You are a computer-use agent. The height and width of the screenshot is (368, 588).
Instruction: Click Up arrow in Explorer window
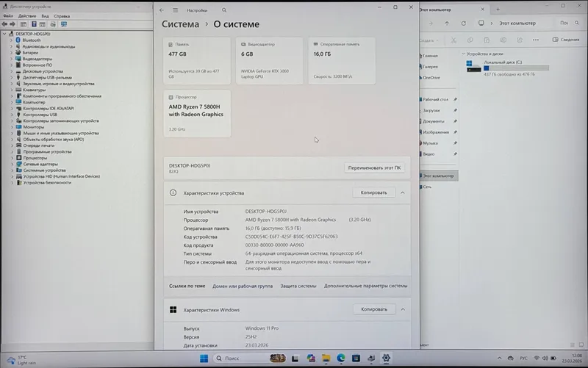click(x=447, y=24)
